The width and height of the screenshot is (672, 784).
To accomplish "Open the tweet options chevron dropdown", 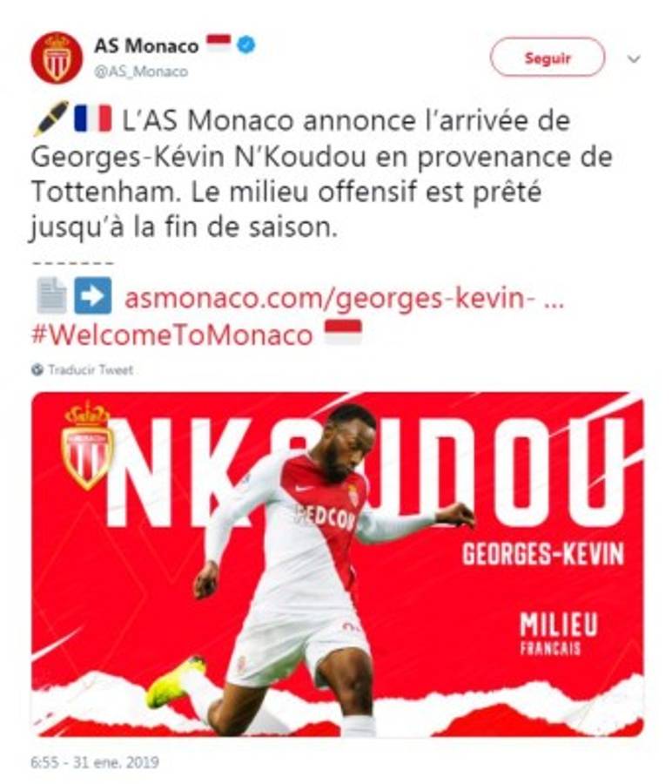I will point(634,59).
